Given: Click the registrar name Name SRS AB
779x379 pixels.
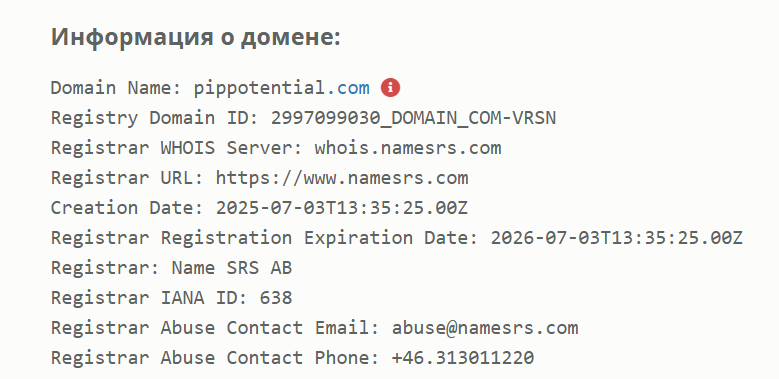Looking at the screenshot, I should pyautogui.click(x=232, y=268).
